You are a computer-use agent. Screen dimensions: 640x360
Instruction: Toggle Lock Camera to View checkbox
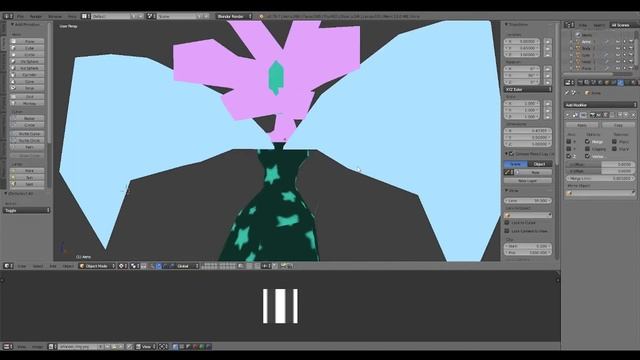(507, 231)
